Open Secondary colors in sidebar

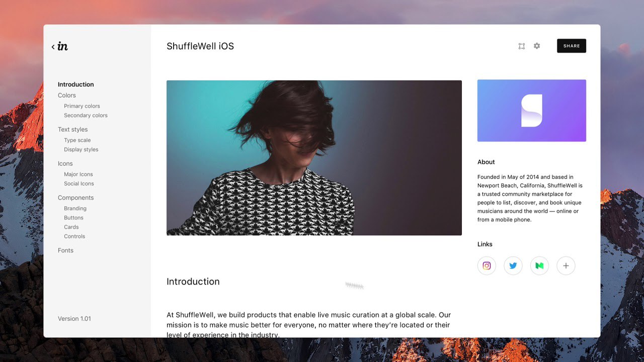86,115
